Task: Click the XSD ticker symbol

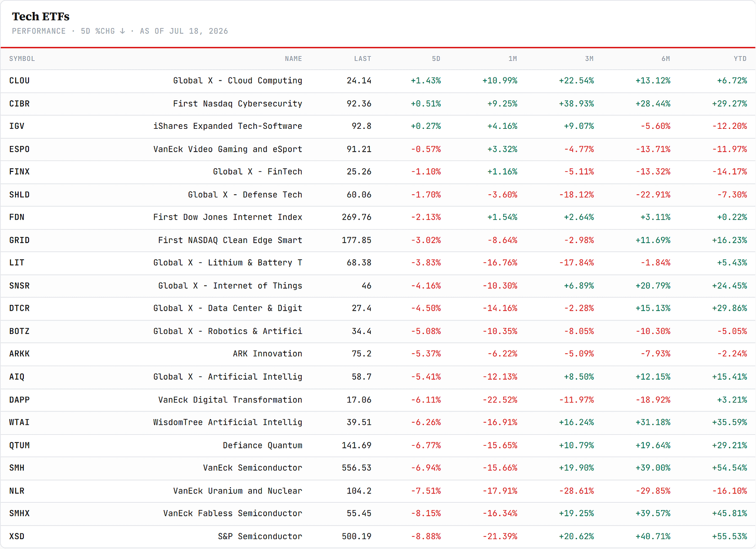Action: point(17,536)
